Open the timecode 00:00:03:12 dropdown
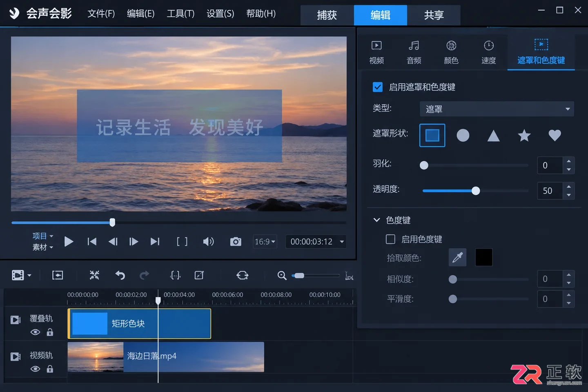588x392 pixels. pyautogui.click(x=316, y=242)
